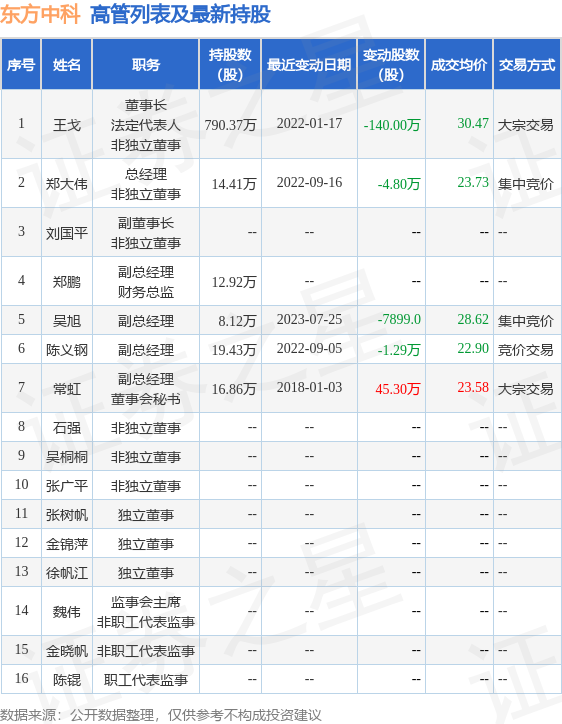Click 790.37万 holding value
The width and height of the screenshot is (562, 724).
tap(230, 125)
